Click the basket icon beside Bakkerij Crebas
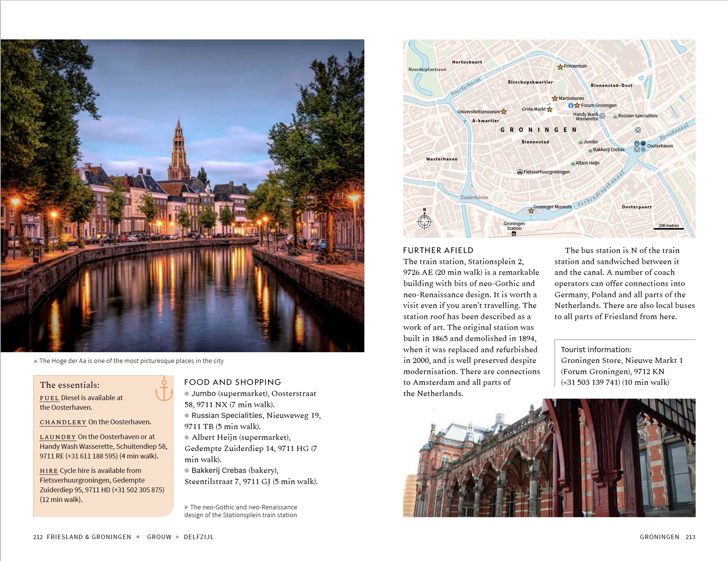The width and height of the screenshot is (728, 561). pos(590,151)
